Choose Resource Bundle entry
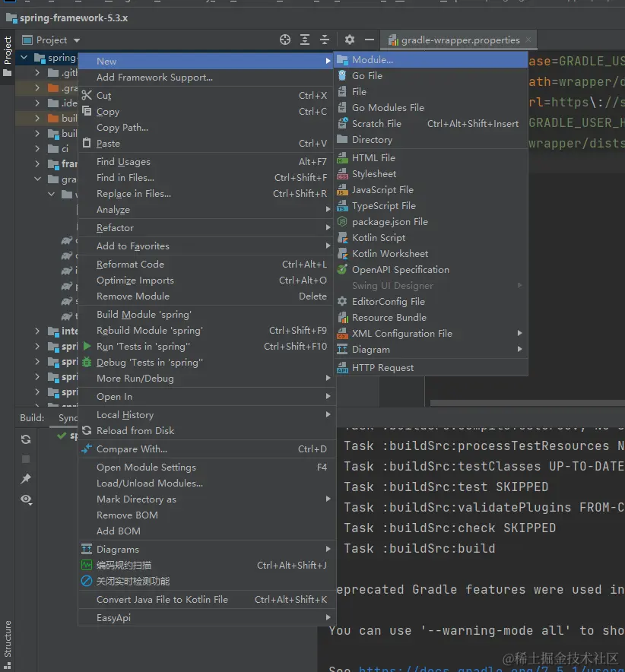625x672 pixels. (431, 317)
